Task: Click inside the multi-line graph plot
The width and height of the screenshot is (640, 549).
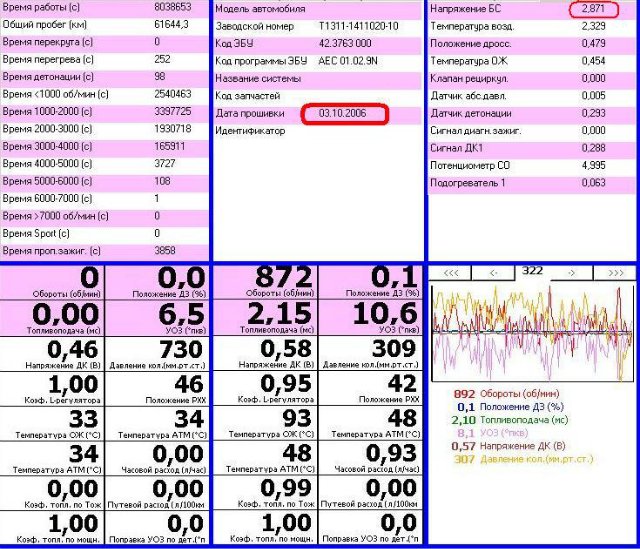Action: 532,332
